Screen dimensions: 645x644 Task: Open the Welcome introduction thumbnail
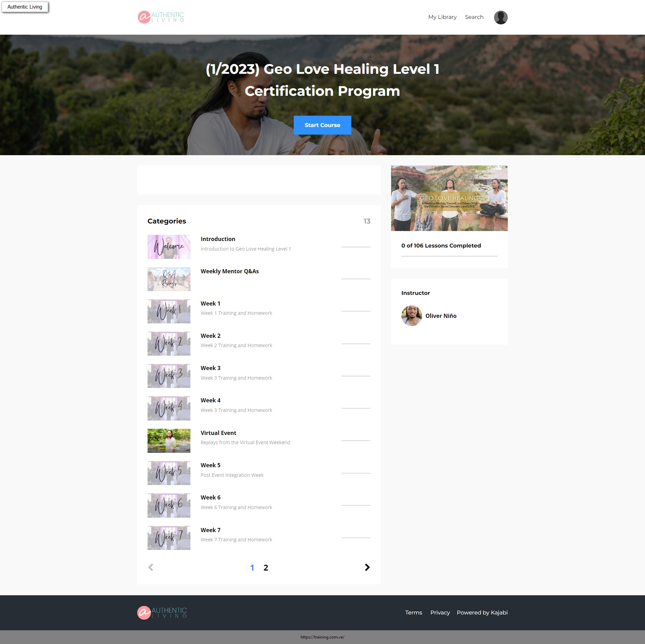169,247
